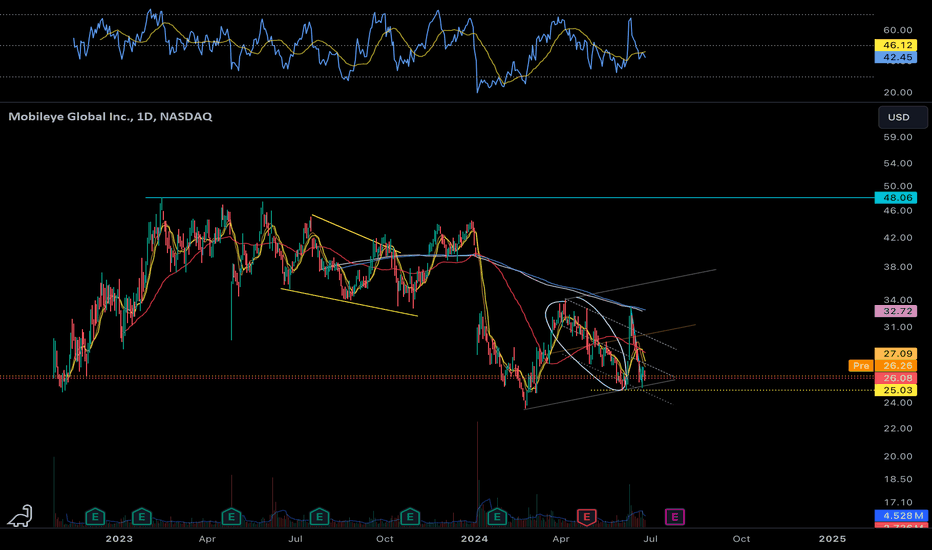
Task: Click the Pre 26.26 pre-market price label
Action: pyautogui.click(x=883, y=366)
